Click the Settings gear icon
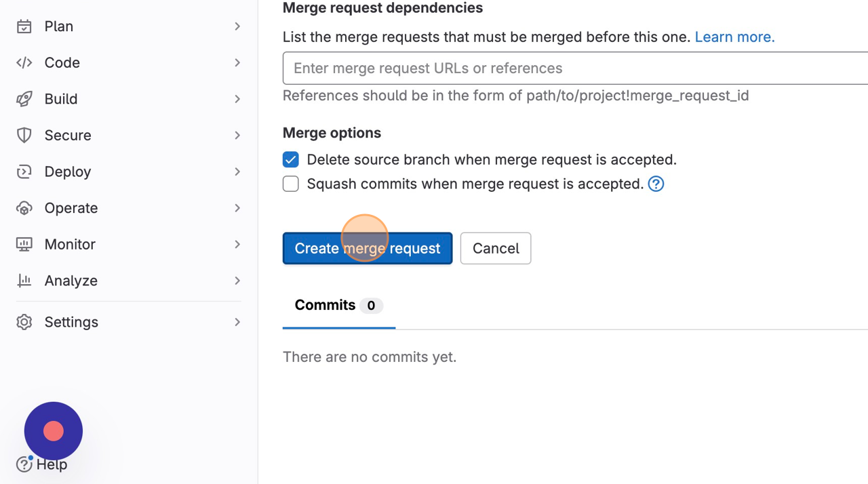868x484 pixels. coord(24,322)
